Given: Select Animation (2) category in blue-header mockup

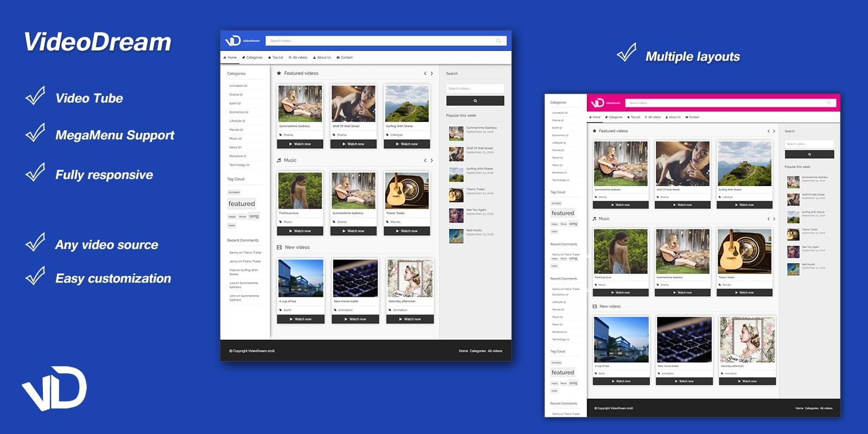Looking at the screenshot, I should point(238,86).
